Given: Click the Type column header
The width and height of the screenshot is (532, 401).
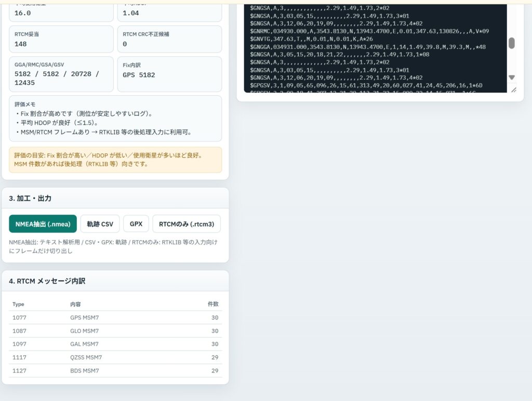Looking at the screenshot, I should tap(18, 304).
